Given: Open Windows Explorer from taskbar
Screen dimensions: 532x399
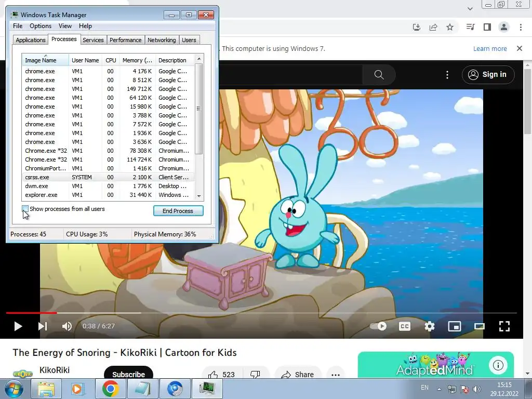Looking at the screenshot, I should pos(46,389).
